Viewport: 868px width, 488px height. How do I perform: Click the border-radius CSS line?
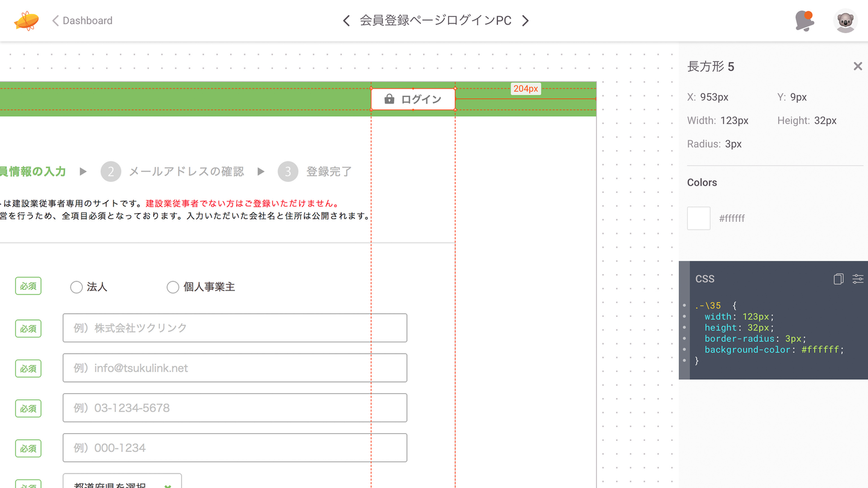pos(755,339)
